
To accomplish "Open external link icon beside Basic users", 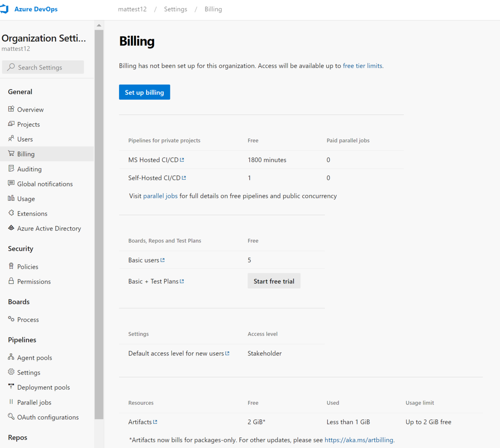I will pyautogui.click(x=162, y=260).
